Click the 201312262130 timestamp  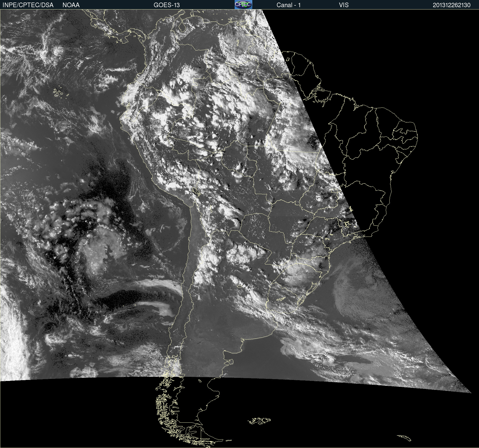point(452,5)
